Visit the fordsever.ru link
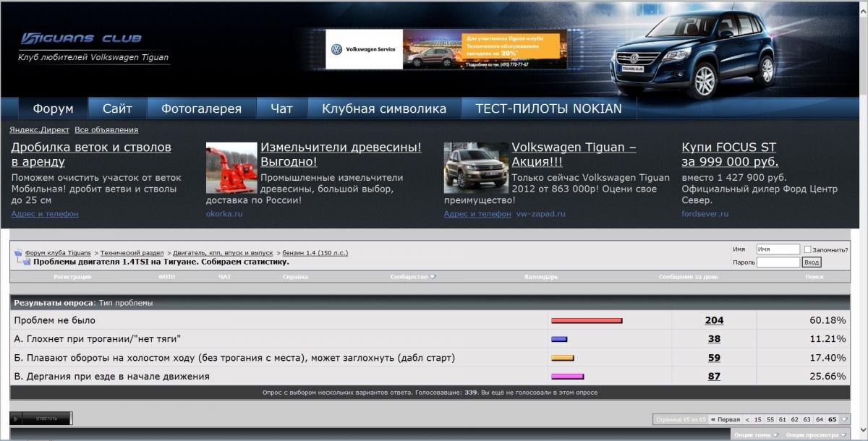868x441 pixels. (x=705, y=214)
